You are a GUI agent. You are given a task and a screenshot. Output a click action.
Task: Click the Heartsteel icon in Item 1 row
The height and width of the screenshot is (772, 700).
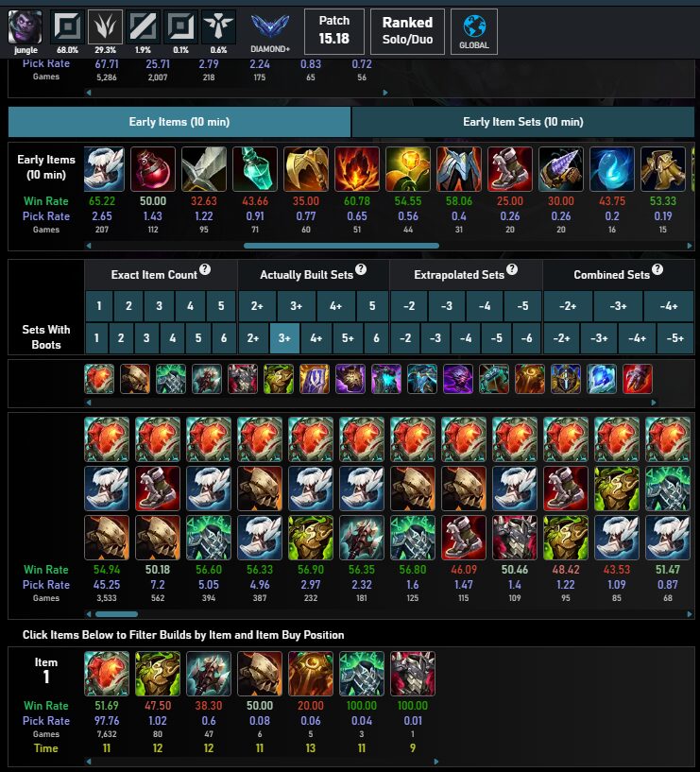[107, 674]
